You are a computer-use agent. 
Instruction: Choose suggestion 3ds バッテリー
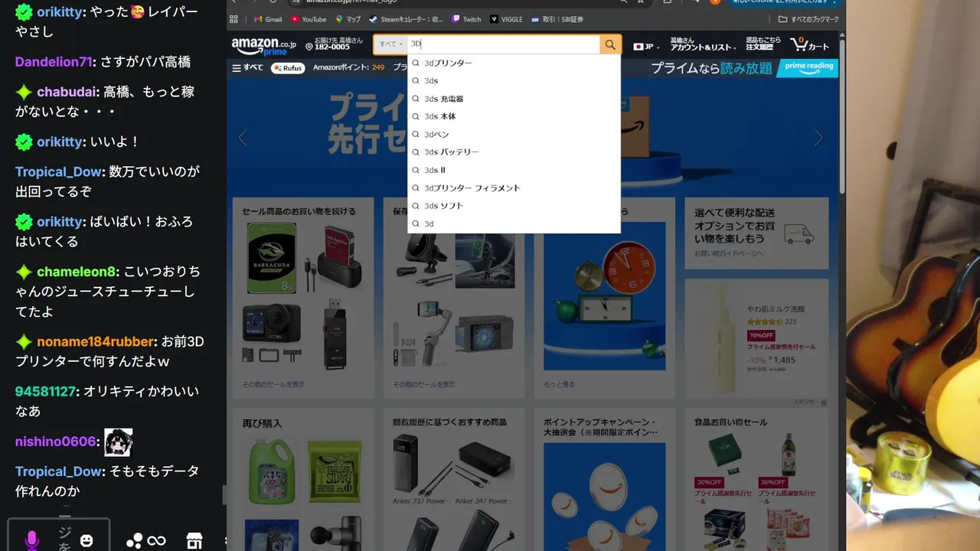tap(514, 152)
